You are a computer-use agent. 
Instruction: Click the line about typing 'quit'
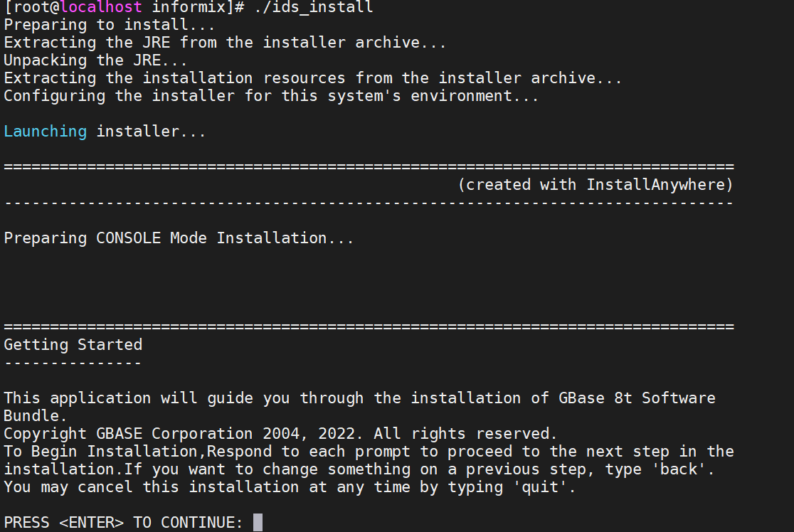pyautogui.click(x=290, y=486)
